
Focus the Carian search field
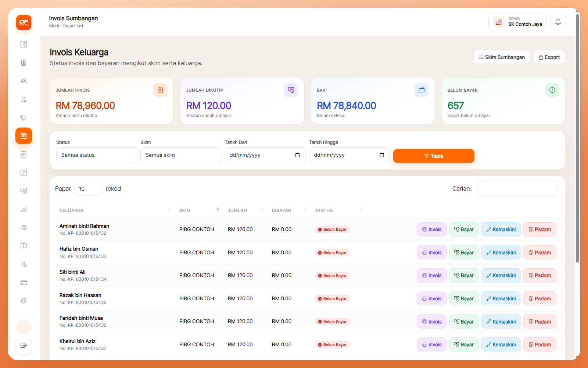(x=517, y=188)
